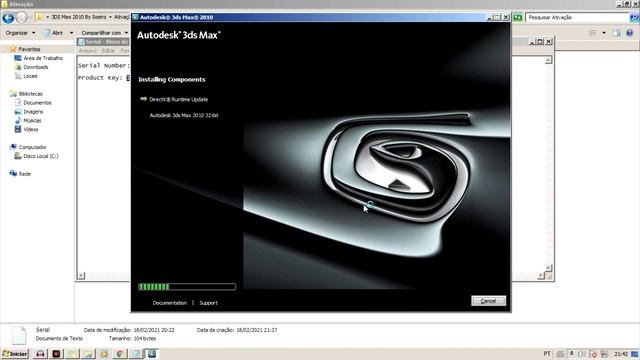Click Notepad scroll up arrow
Viewport: 640px width, 360px height.
(548, 60)
